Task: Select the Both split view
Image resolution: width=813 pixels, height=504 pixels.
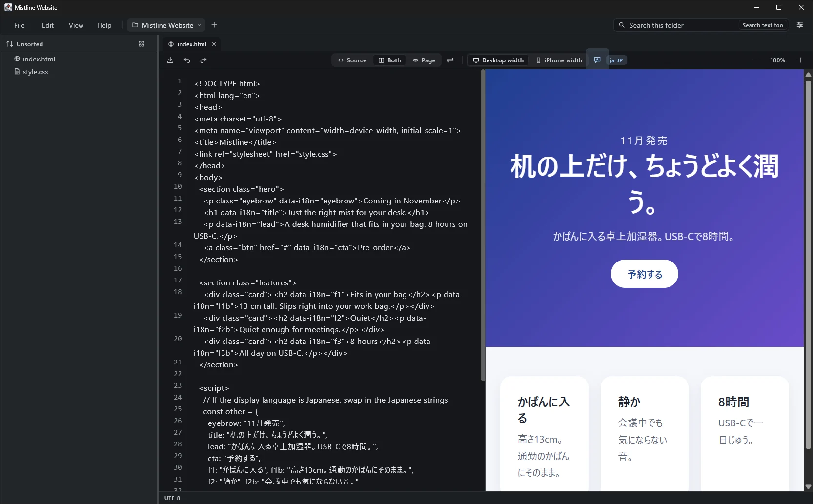Action: [389, 60]
